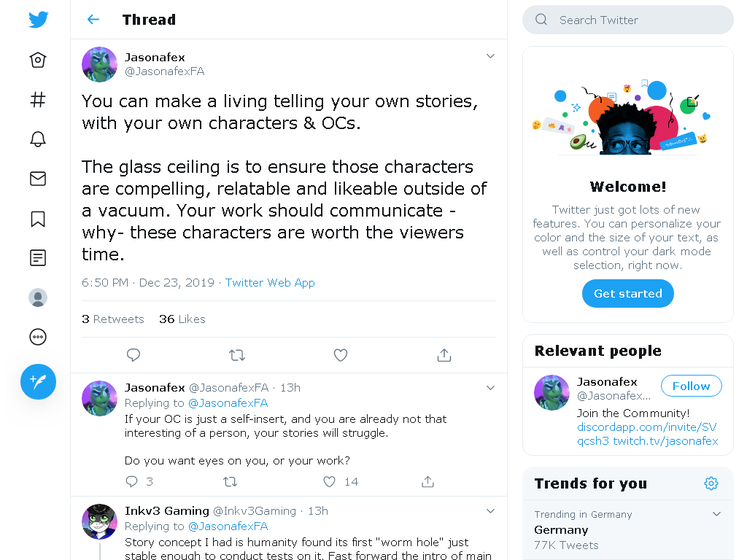Viewport: 747px width, 560px height.
Task: Open Notifications bell icon
Action: pyautogui.click(x=38, y=139)
